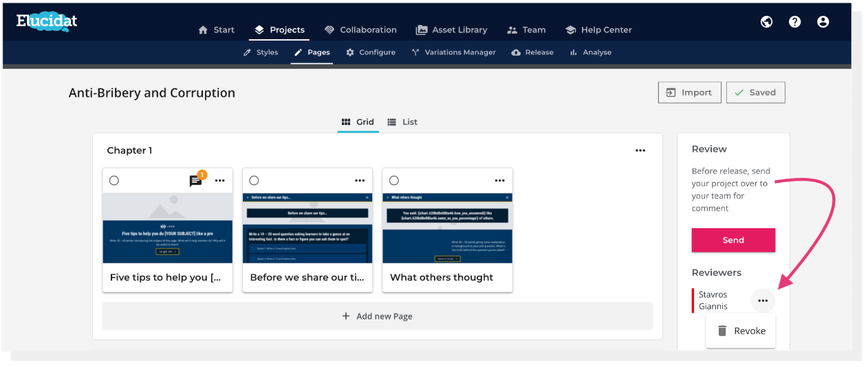Screen dimensions: 868x367
Task: Open the Projects tab
Action: [x=279, y=30]
